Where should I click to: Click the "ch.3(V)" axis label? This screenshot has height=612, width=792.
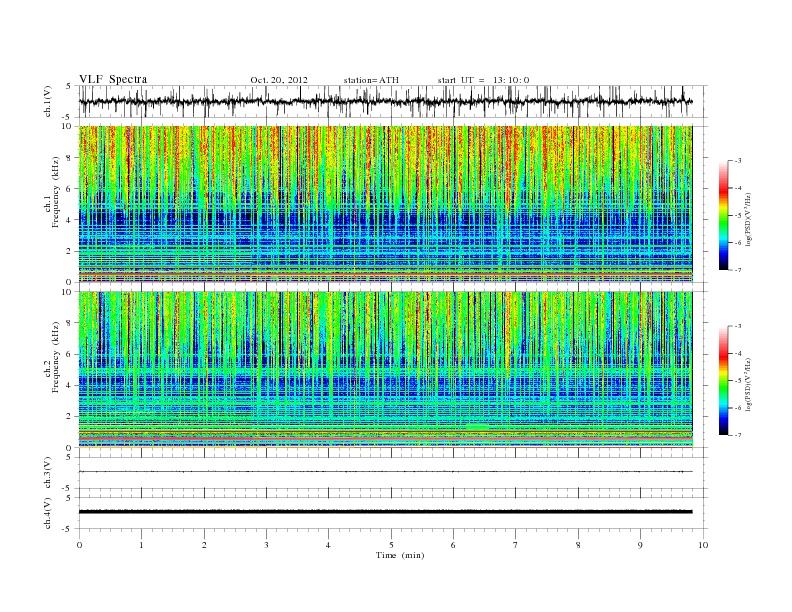point(48,473)
